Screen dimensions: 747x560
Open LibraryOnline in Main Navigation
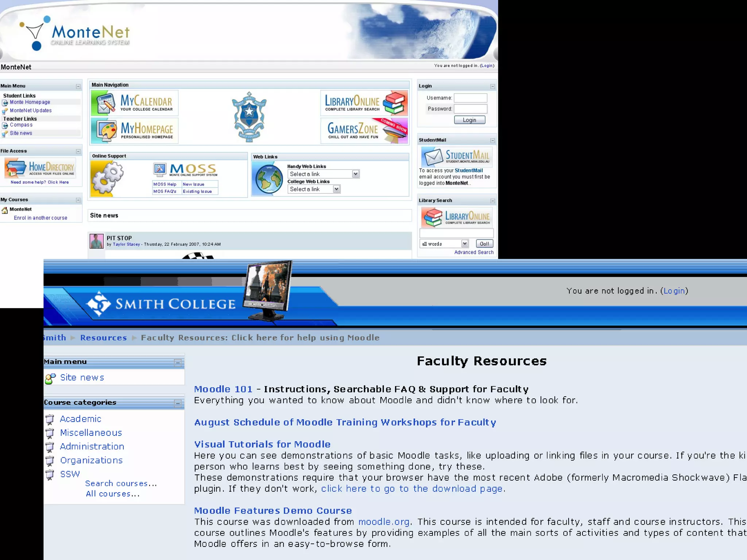point(364,103)
